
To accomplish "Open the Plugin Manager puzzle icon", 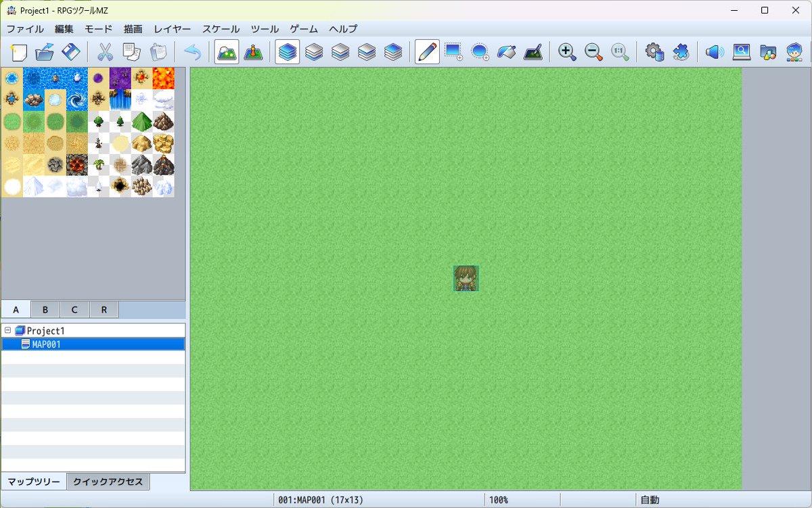I will coord(681,52).
